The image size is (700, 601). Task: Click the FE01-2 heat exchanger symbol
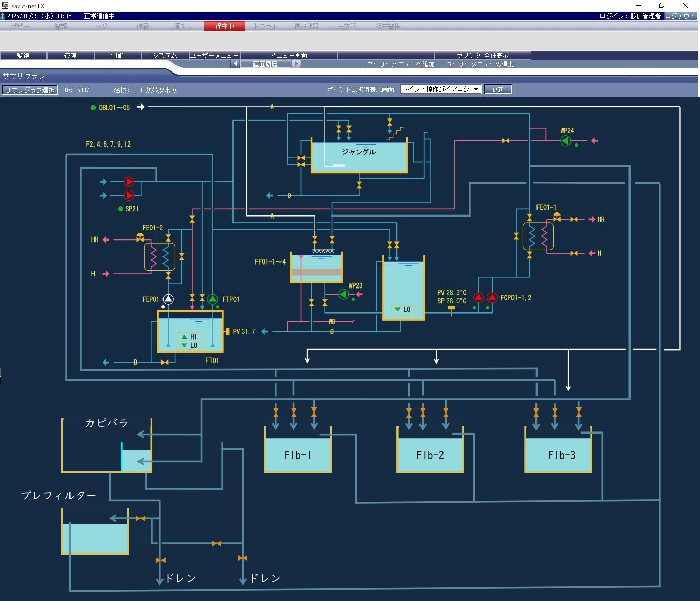click(x=159, y=256)
